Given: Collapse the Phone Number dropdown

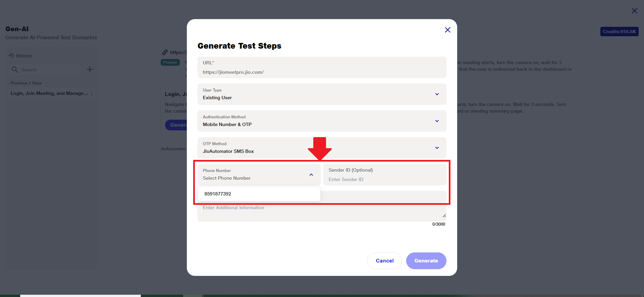Looking at the screenshot, I should point(311,175).
